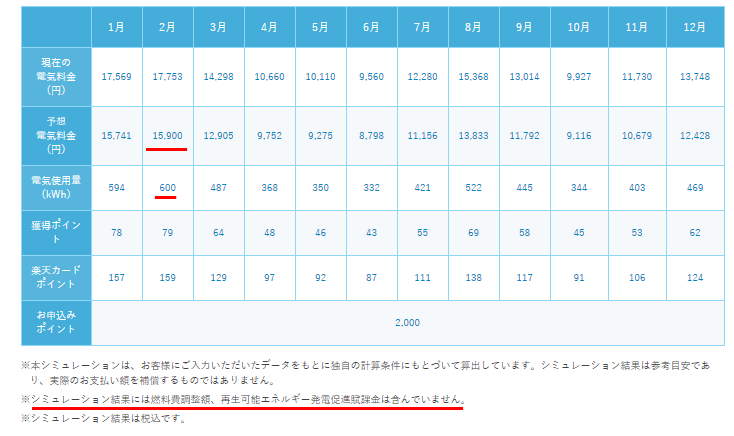
Task: Select current charge 15,368 for August
Action: [474, 77]
